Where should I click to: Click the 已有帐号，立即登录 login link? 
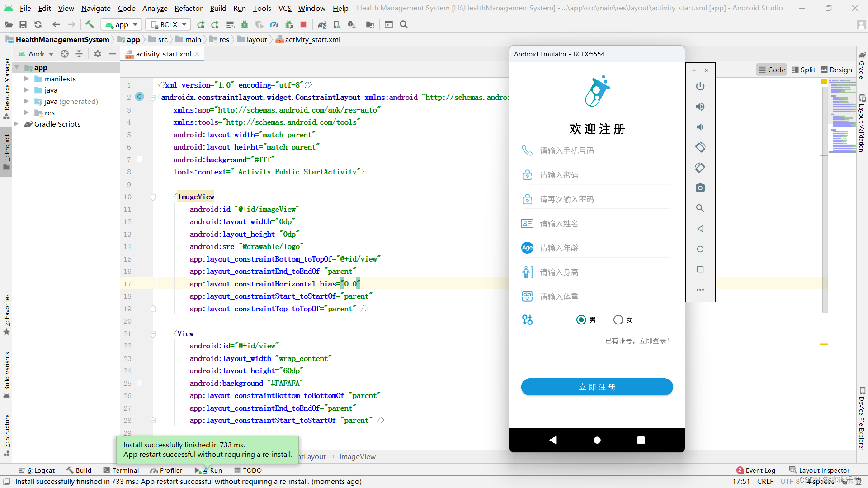coord(637,341)
